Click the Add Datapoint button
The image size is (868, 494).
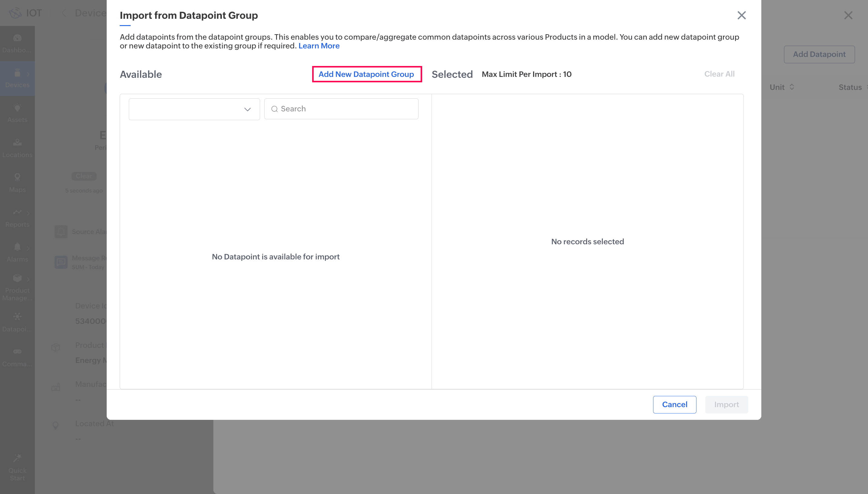(x=819, y=54)
